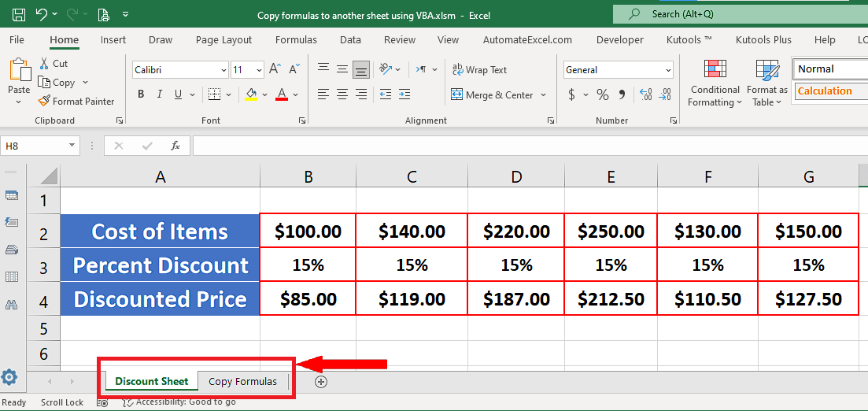Click the Search (Alt+Q) box

741,14
